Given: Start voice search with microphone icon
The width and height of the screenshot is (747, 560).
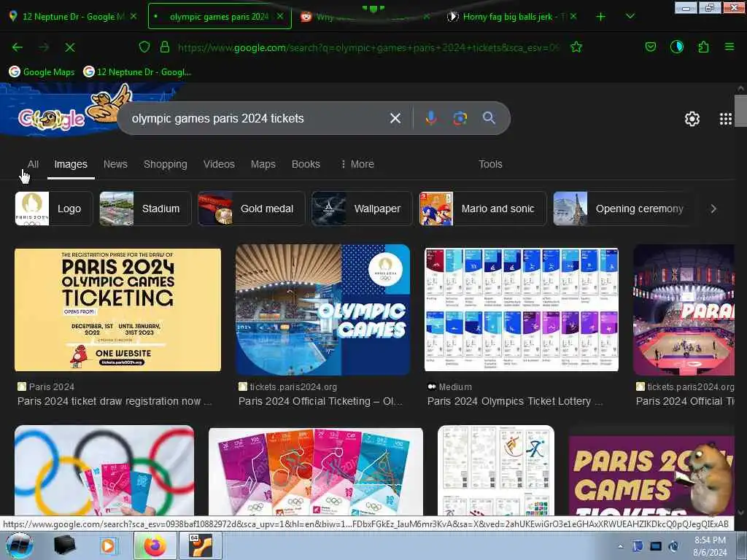Looking at the screenshot, I should [430, 118].
